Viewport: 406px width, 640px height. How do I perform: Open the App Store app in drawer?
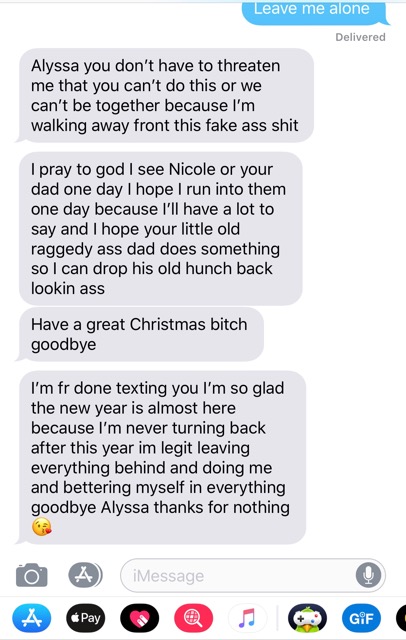[32, 618]
